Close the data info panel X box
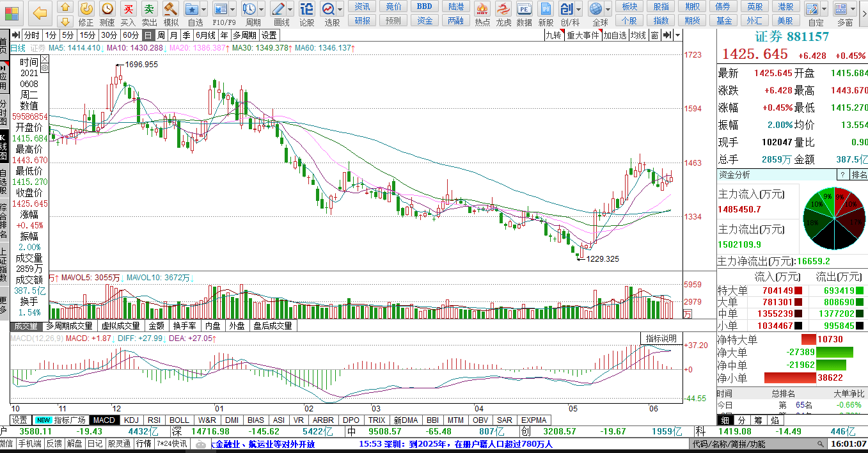The image size is (868, 453). tap(45, 60)
